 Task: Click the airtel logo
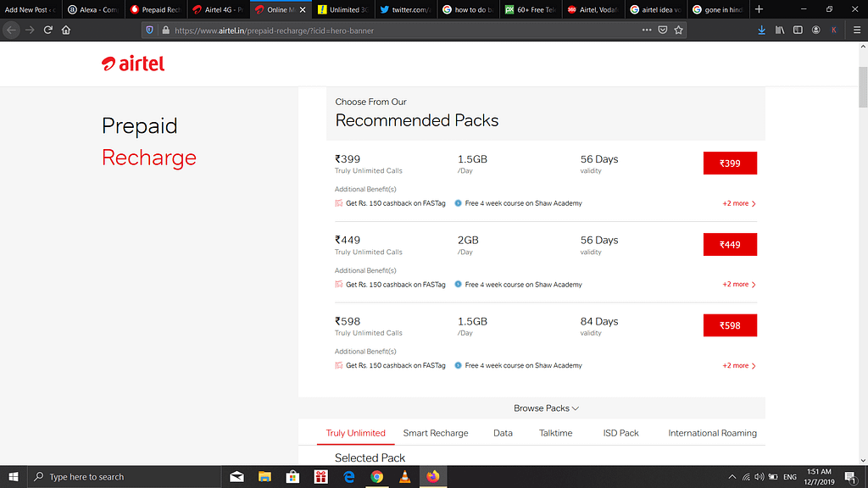[133, 64]
